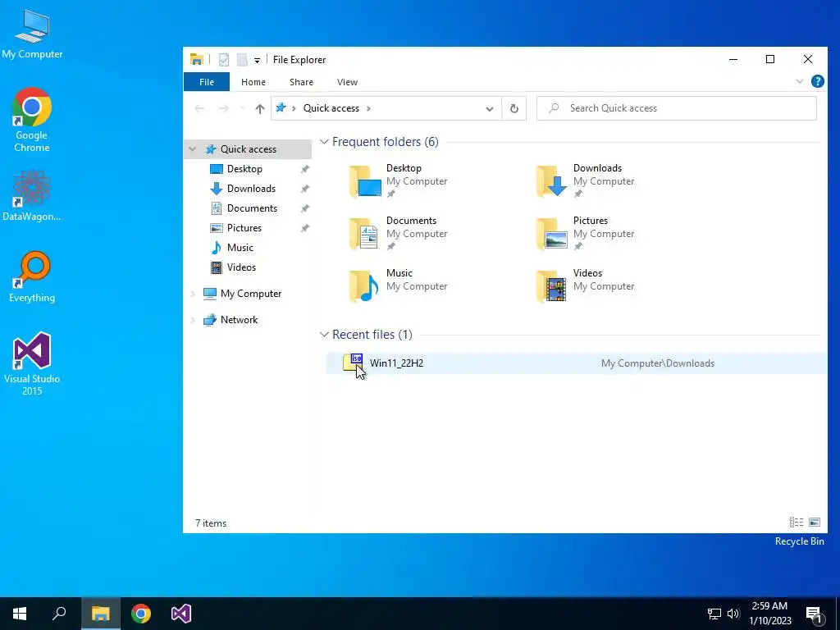Select Videos in the navigation pane
Viewport: 840px width, 630px height.
click(x=241, y=267)
